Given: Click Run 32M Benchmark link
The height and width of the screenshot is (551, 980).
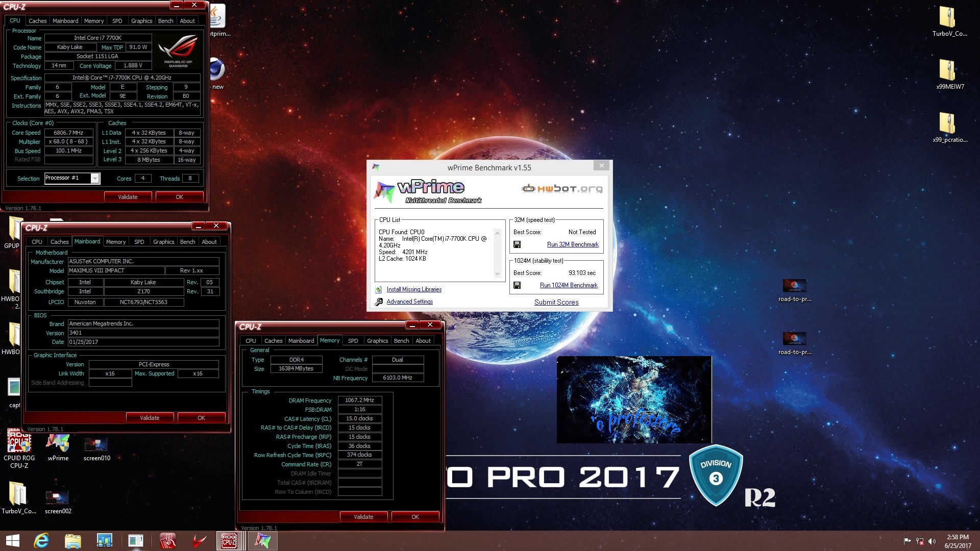Looking at the screenshot, I should [x=573, y=244].
